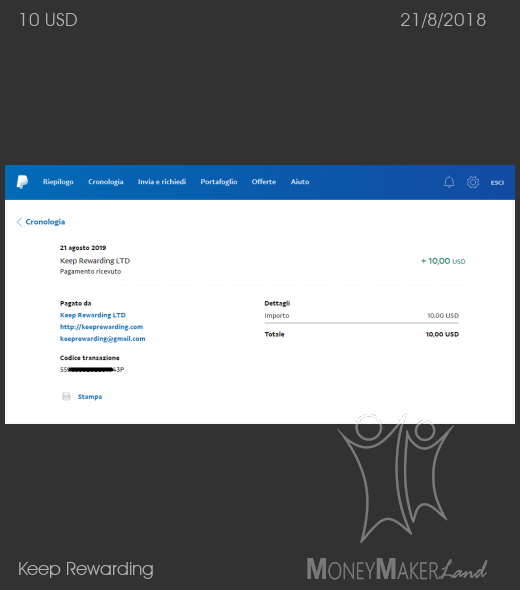Return to Cronologia via breadcrumb link

tap(45, 222)
